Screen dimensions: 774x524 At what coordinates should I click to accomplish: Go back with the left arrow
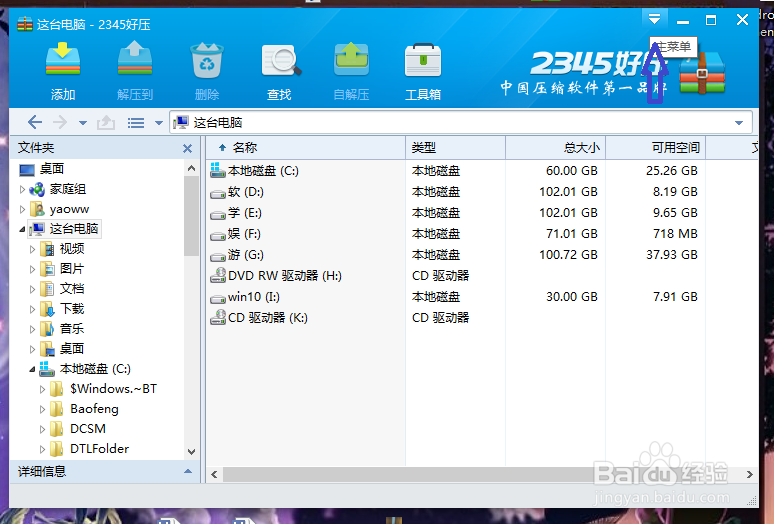pyautogui.click(x=35, y=122)
